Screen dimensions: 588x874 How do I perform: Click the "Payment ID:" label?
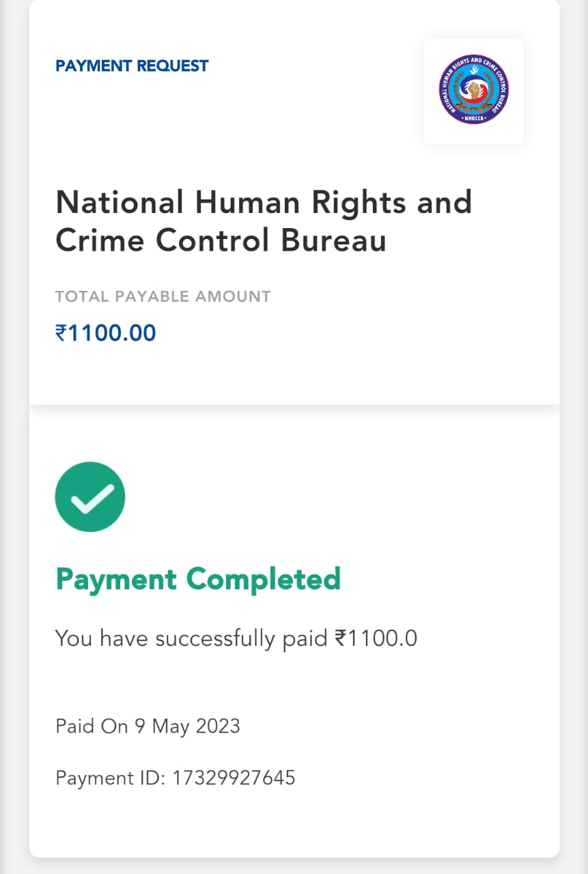(110, 778)
